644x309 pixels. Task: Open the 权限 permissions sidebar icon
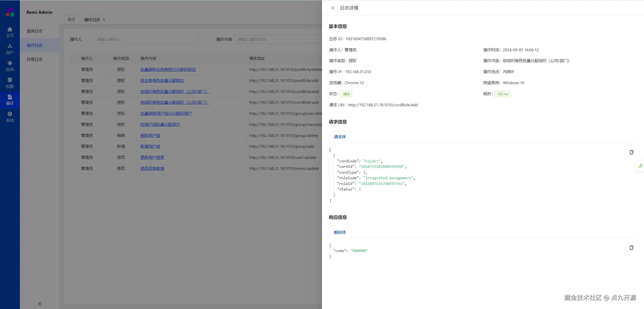pos(10,83)
